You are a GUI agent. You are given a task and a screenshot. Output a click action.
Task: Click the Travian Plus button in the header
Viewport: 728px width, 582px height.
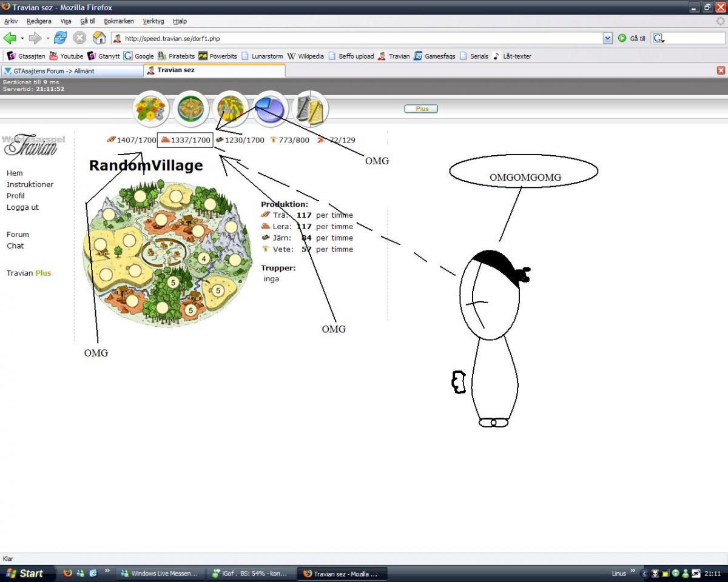coord(421,109)
